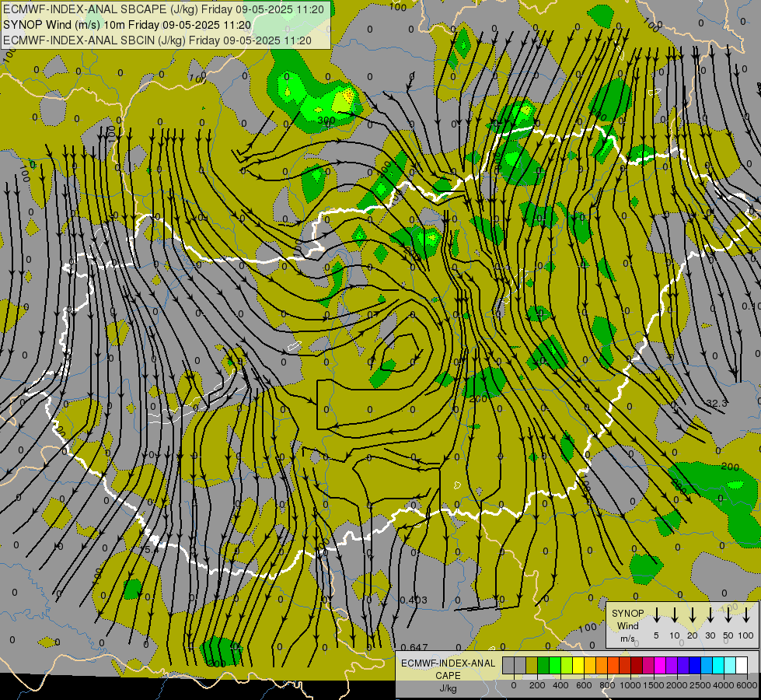Click the '800' tick label under color bar
This screenshot has width=761, height=700.
(607, 685)
